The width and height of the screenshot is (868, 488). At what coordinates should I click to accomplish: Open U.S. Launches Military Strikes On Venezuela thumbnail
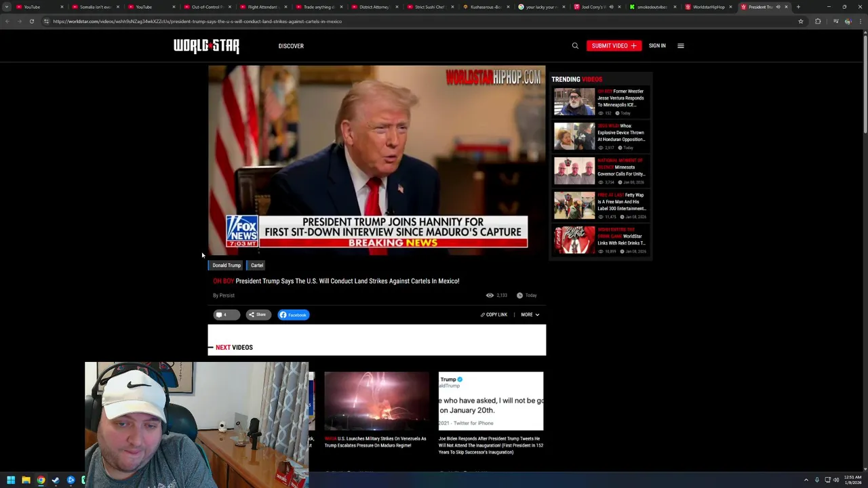(376, 401)
